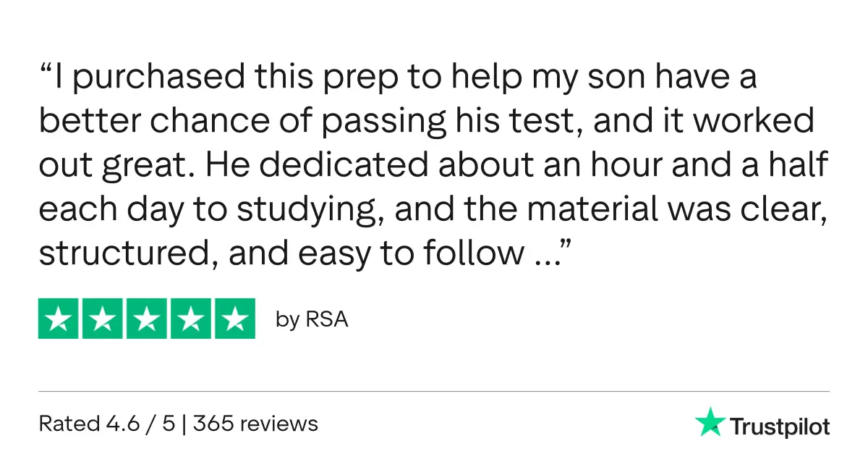Click the horizontal divider above the rating summary
868x454 pixels.
coord(434,392)
